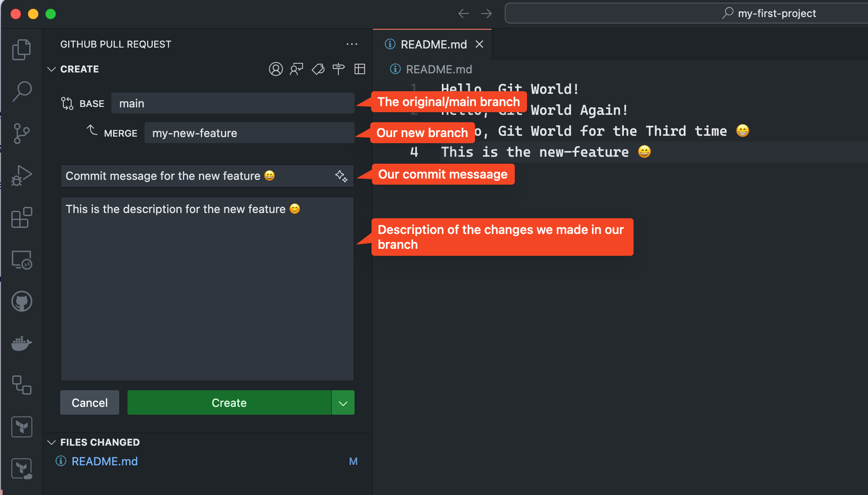Add labels with the tag icon
This screenshot has width=868, height=495.
coord(318,69)
